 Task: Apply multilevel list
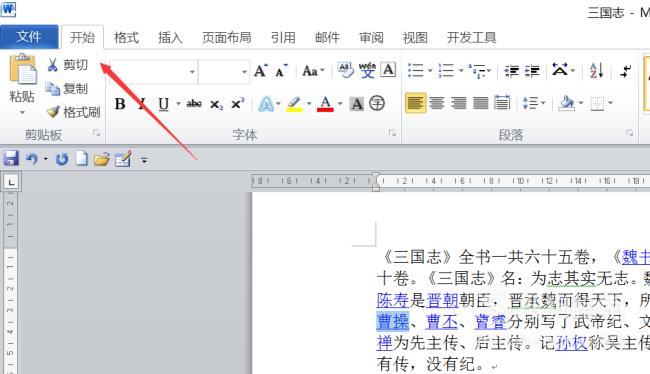pos(477,71)
